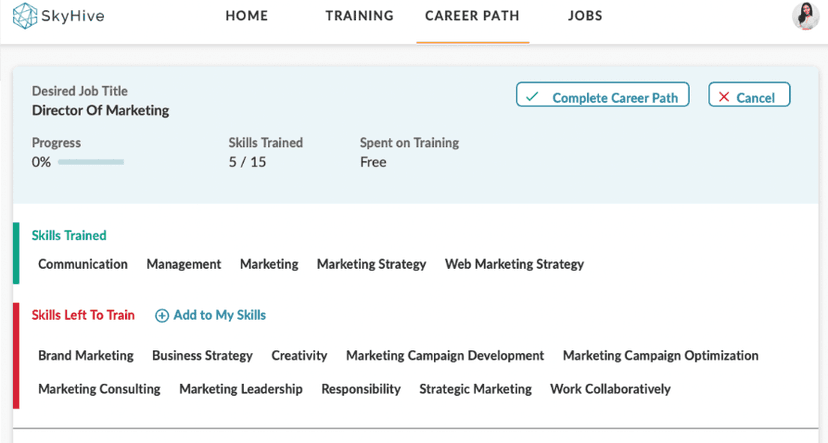Select the Business Strategy skill

pos(202,356)
